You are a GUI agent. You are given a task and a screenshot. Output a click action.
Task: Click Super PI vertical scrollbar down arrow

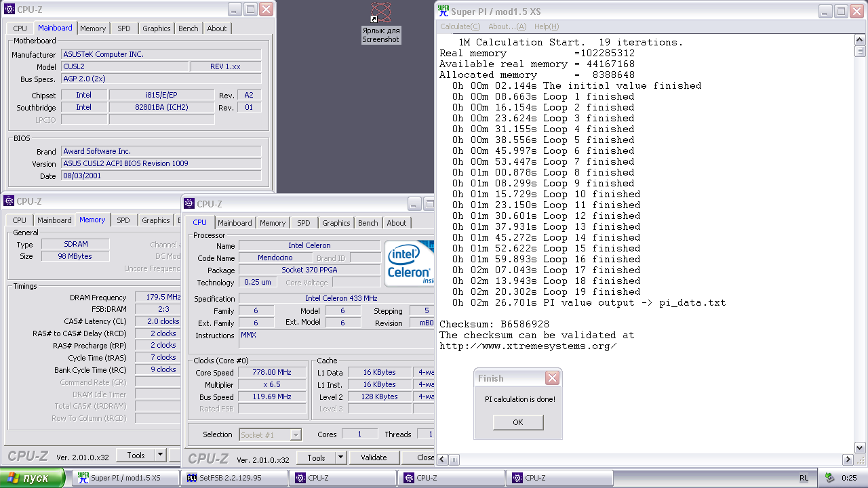861,447
